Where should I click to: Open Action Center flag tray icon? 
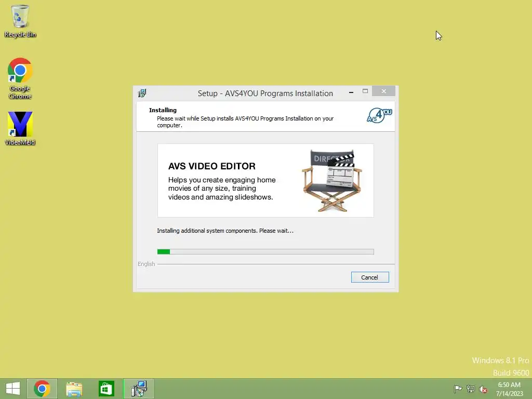coord(458,389)
